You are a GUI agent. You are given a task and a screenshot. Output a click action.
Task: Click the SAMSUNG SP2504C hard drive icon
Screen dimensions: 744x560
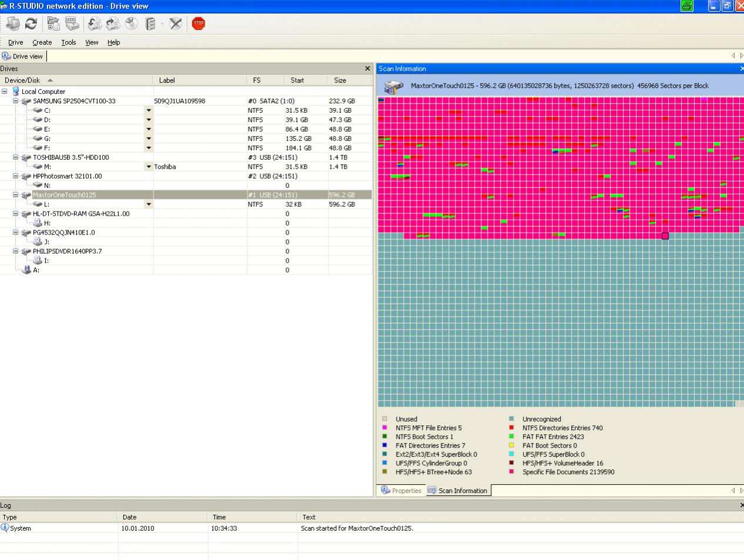[26, 101]
